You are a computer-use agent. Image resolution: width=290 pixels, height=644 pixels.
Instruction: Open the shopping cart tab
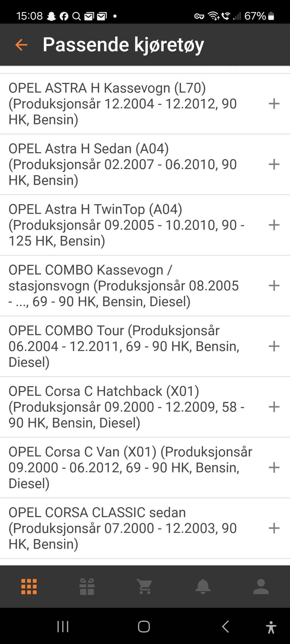[145, 587]
